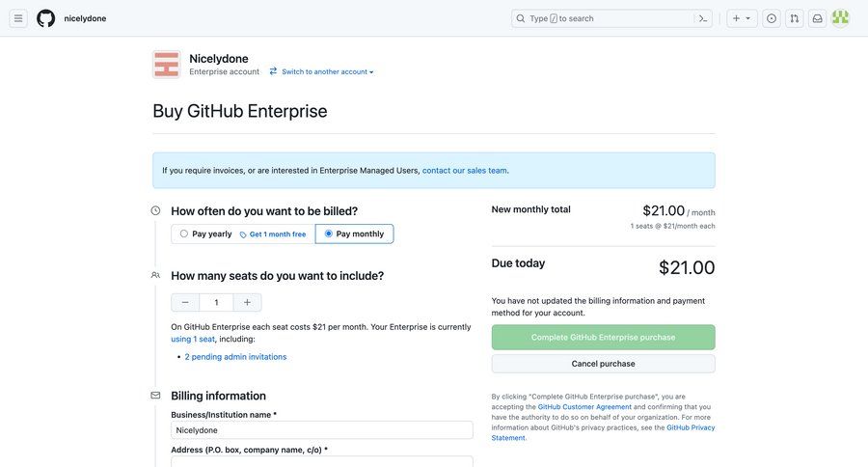Open the Issues icon in header
The image size is (868, 467).
click(x=772, y=18)
